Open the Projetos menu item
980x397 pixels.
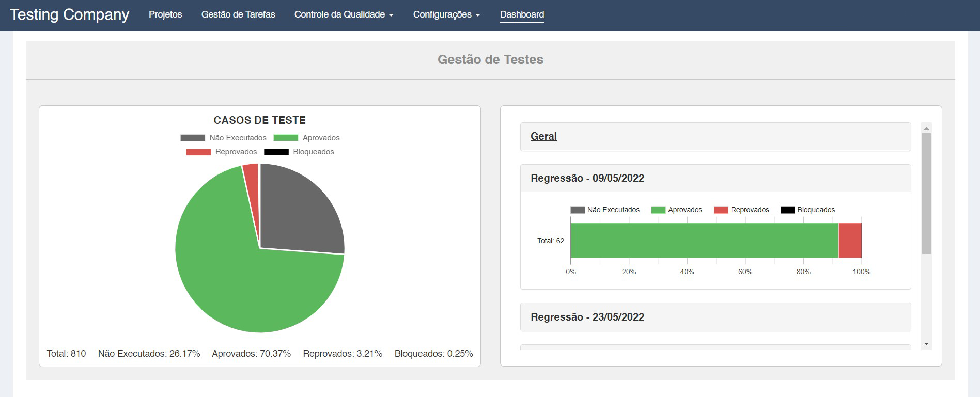point(165,14)
